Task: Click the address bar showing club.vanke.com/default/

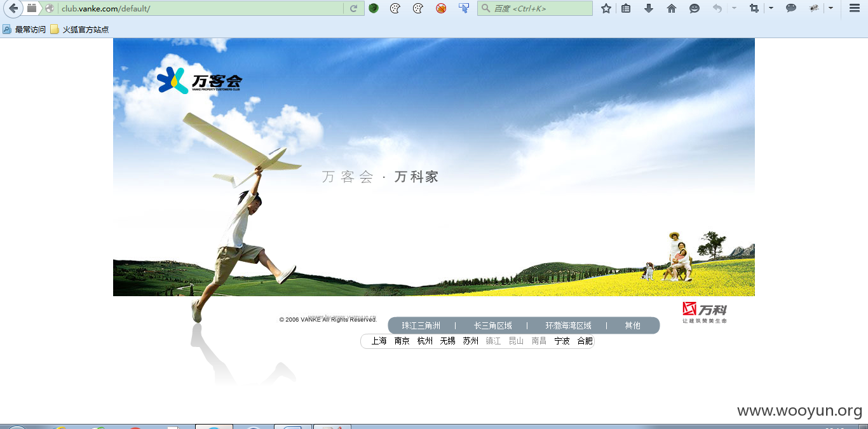Action: click(x=202, y=8)
